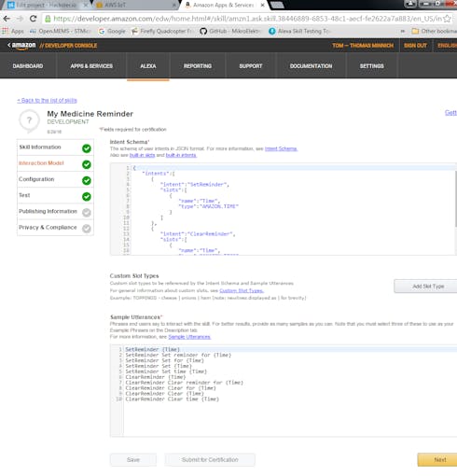The width and height of the screenshot is (457, 476).
Task: Click the My Medicine Reminder title
Action: 90,114
